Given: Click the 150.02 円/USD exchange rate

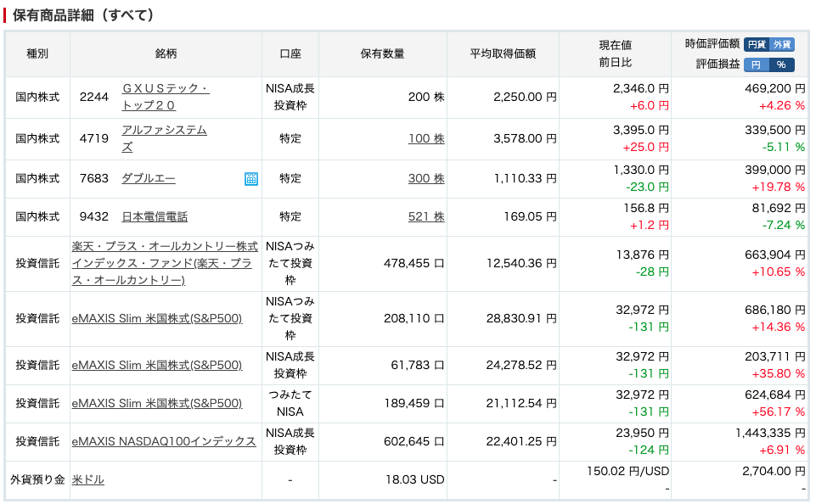Looking at the screenshot, I should tap(628, 471).
